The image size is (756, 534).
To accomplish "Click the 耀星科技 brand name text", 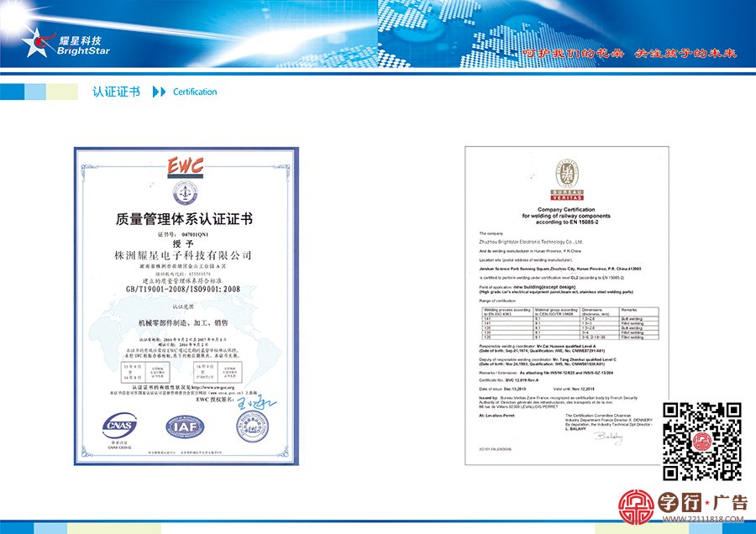I will click(x=80, y=40).
